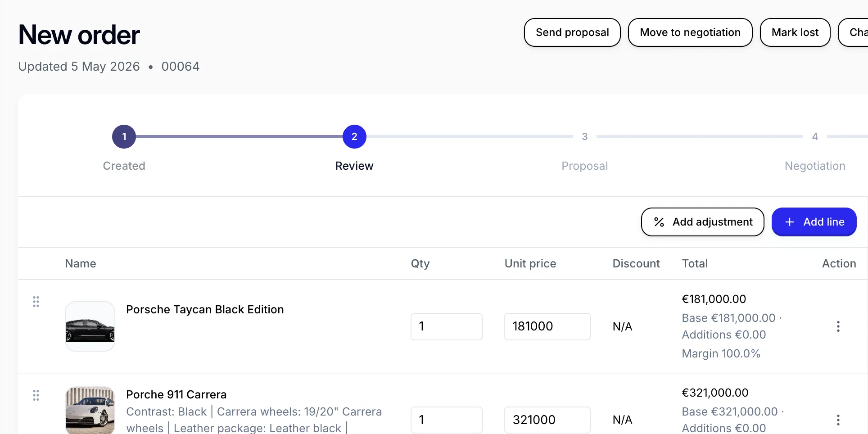Viewport: 868px width, 434px height.
Task: Select the Porche 911 Carrera name
Action: tap(176, 395)
